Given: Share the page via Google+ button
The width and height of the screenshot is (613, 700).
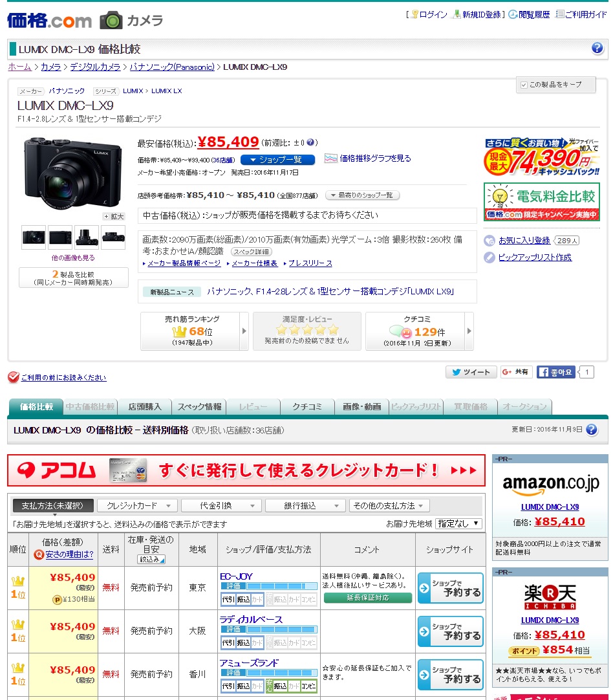Looking at the screenshot, I should 516,372.
